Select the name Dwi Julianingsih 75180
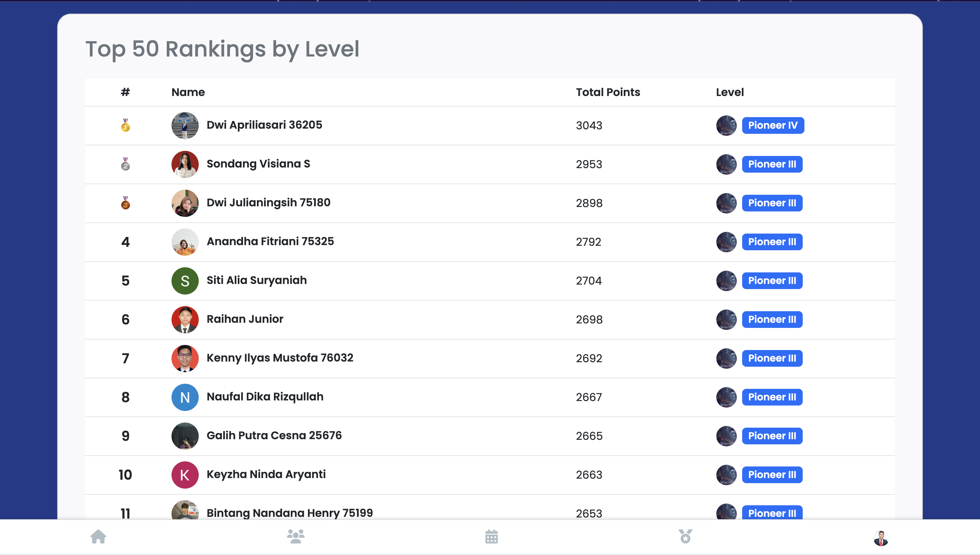 pos(268,203)
